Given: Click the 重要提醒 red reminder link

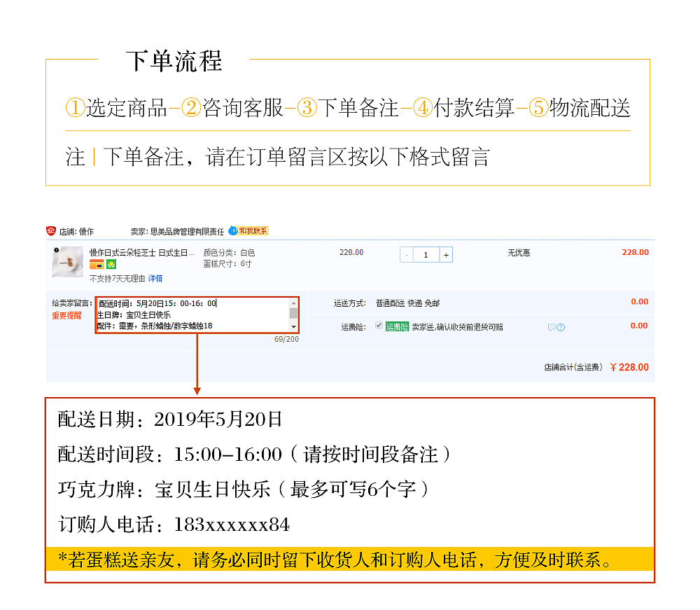Looking at the screenshot, I should [x=67, y=316].
